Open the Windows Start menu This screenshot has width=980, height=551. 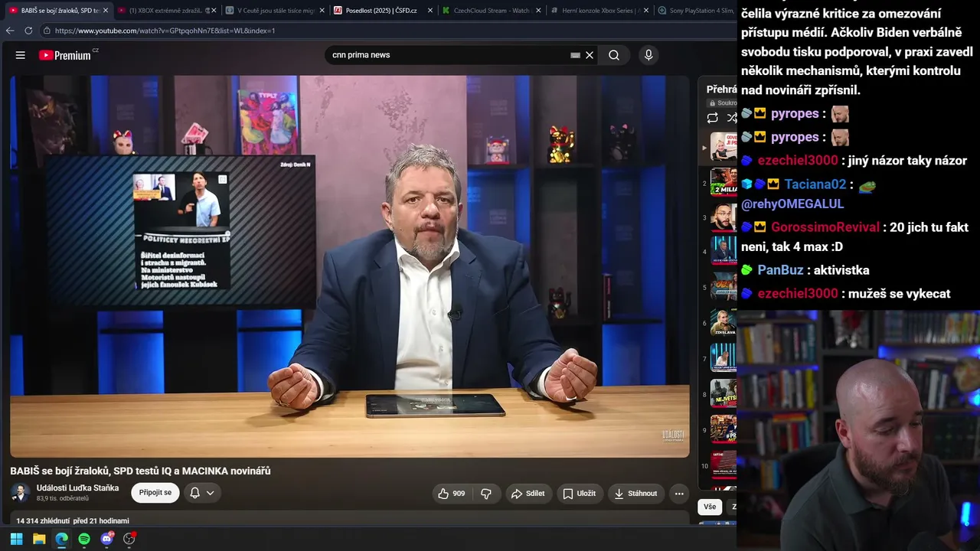[x=16, y=539]
